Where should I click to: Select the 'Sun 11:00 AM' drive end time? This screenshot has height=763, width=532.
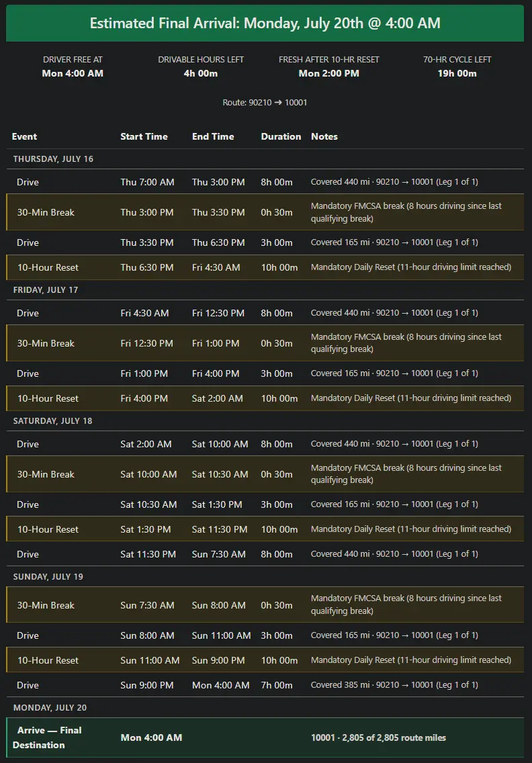tap(222, 635)
